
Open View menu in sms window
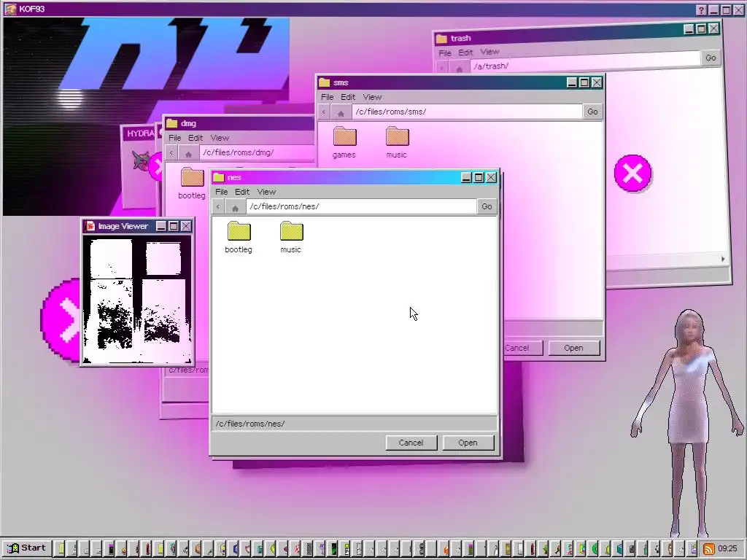click(x=372, y=97)
